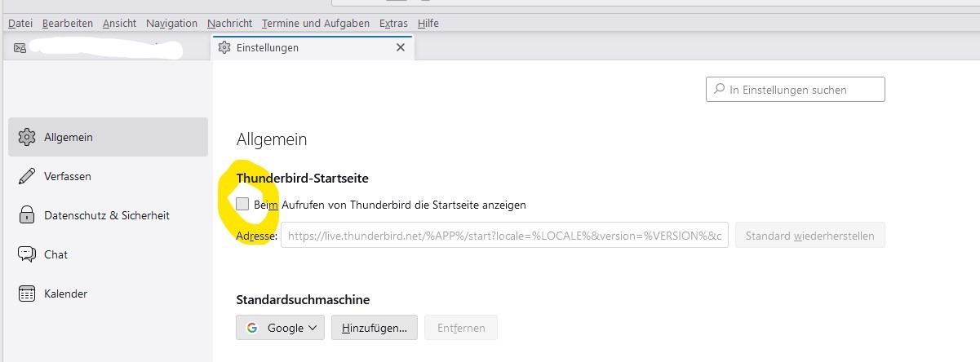Open the Nachricht menu
This screenshot has width=980, height=362.
(x=230, y=23)
